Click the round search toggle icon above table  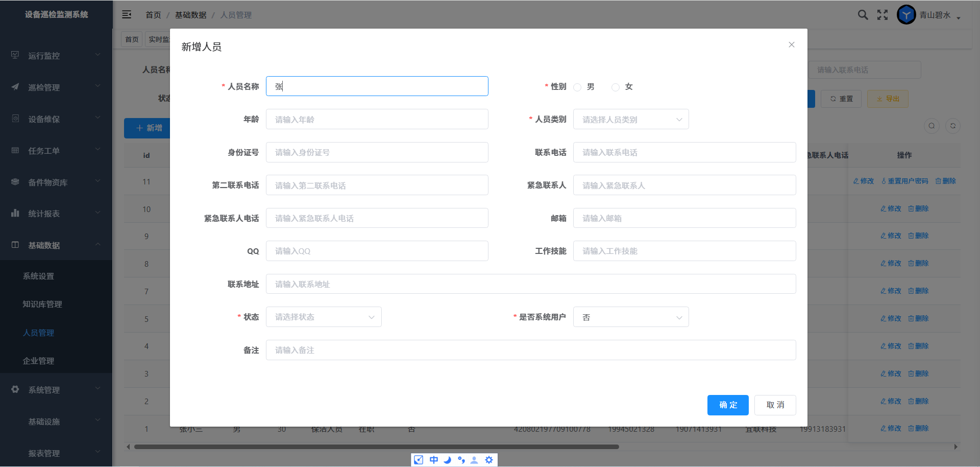pyautogui.click(x=932, y=126)
